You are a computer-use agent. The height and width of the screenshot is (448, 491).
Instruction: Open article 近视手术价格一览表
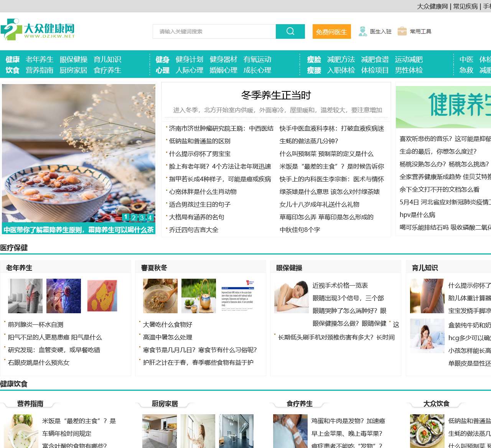[339, 285]
